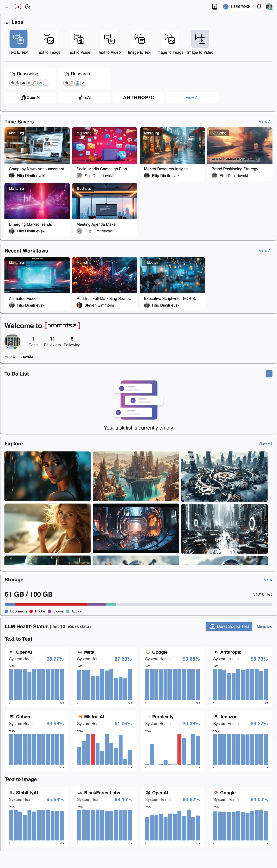
Task: Select Text to Text lab icon
Action: [x=19, y=39]
